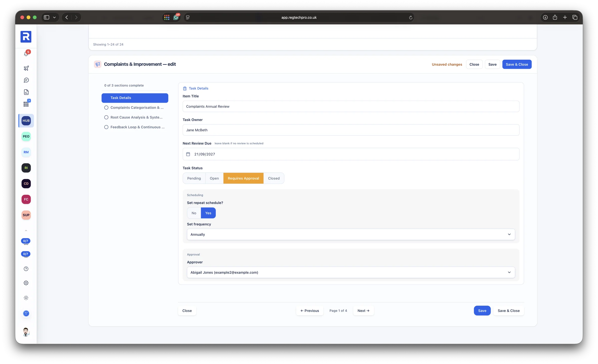
Task: Select the SUP module icon
Action: pyautogui.click(x=26, y=215)
